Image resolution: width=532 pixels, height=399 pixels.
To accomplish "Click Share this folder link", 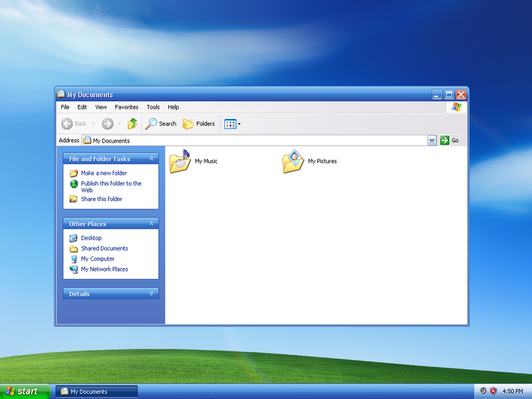I will (101, 199).
